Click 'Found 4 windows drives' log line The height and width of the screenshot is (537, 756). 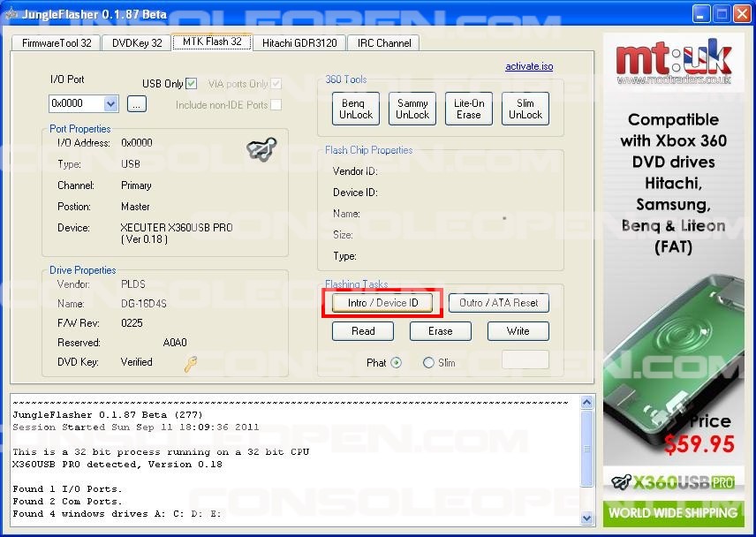point(117,514)
